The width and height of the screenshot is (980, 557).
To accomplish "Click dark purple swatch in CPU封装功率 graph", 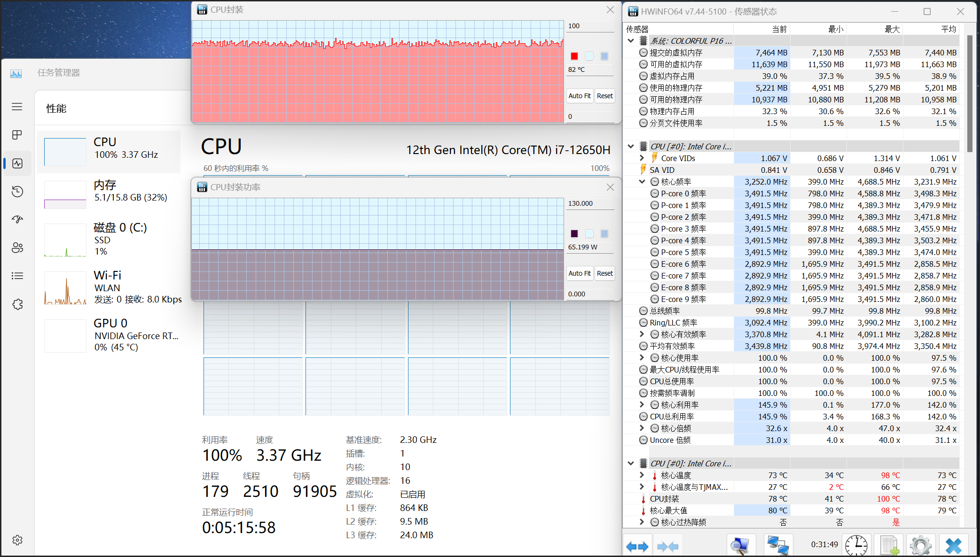I will [x=574, y=234].
